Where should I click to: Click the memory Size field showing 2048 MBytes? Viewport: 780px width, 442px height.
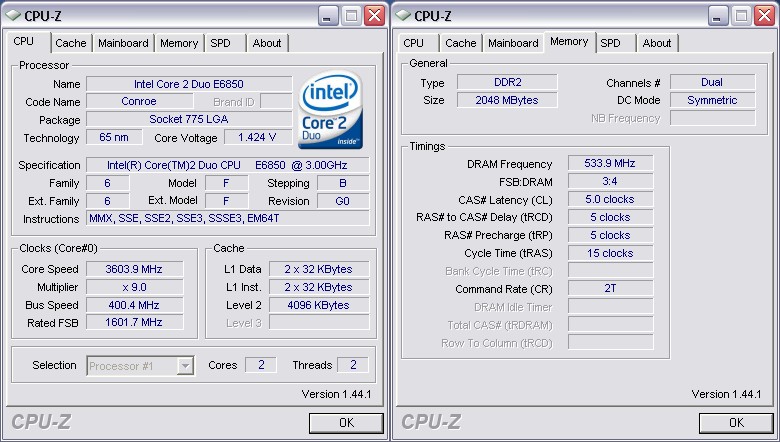[500, 100]
